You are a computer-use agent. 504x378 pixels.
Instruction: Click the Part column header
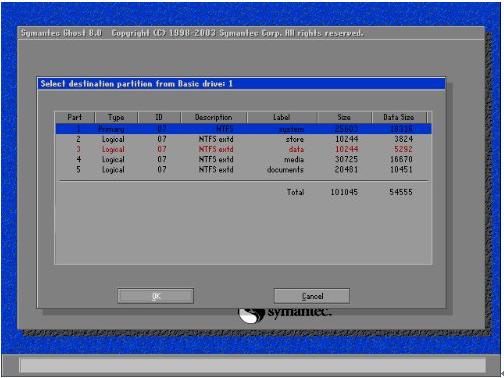[75, 117]
